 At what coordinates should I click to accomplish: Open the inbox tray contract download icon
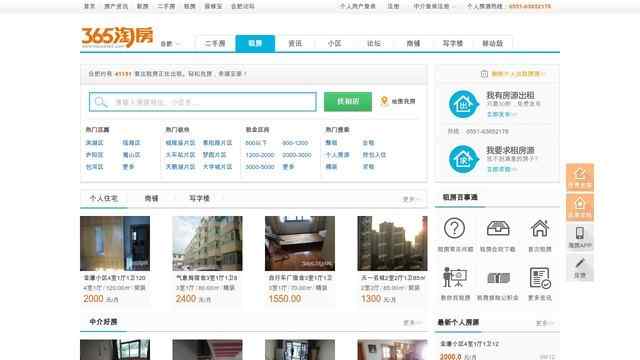(498, 228)
